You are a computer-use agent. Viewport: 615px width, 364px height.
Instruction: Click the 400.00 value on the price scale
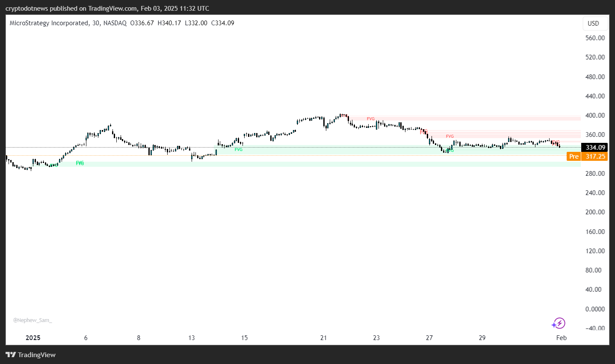click(x=594, y=115)
